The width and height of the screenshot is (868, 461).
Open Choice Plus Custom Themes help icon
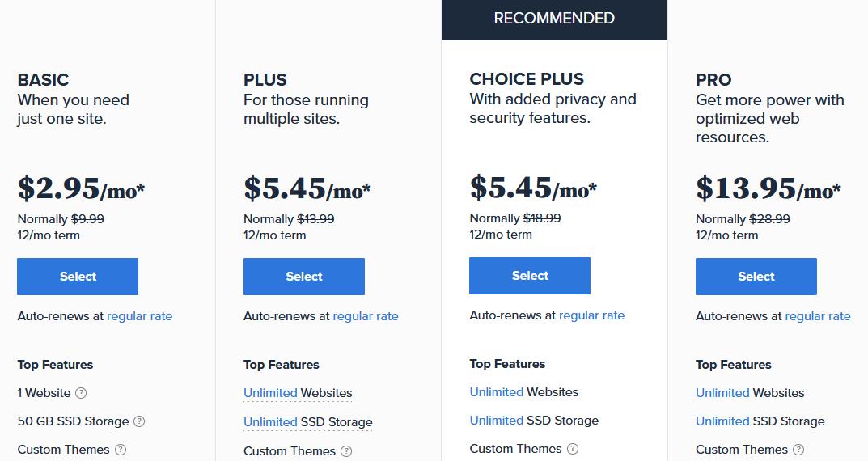(x=573, y=449)
